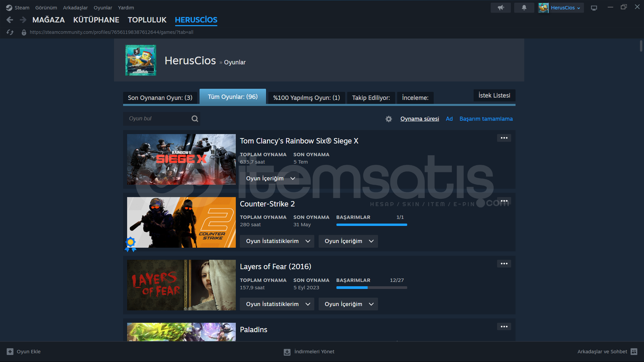The width and height of the screenshot is (644, 362).
Task: Open more options for Layers of Fear
Action: (504, 264)
